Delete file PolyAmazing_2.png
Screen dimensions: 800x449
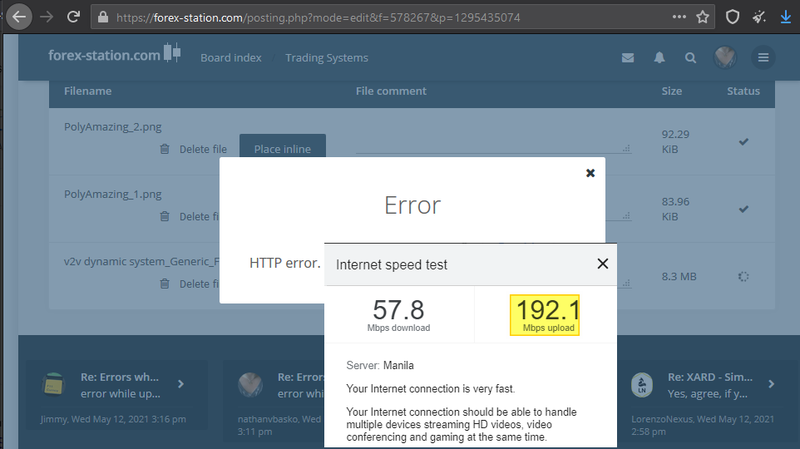pyautogui.click(x=203, y=149)
